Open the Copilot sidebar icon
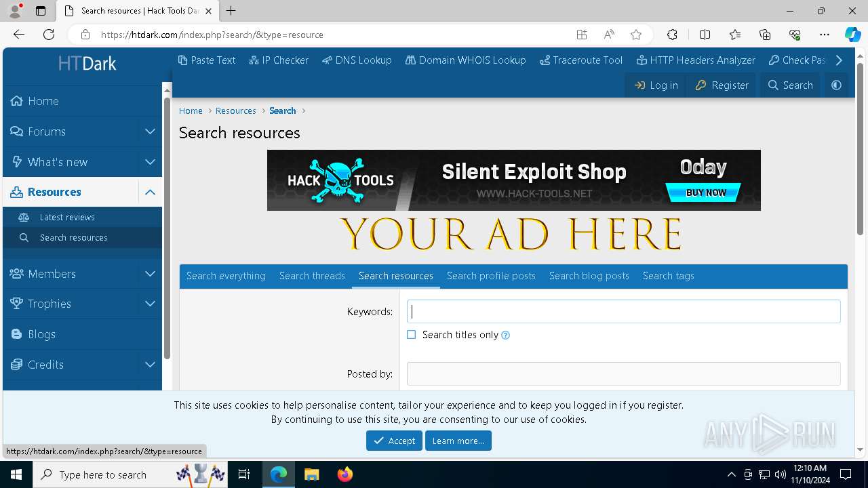 (x=852, y=35)
